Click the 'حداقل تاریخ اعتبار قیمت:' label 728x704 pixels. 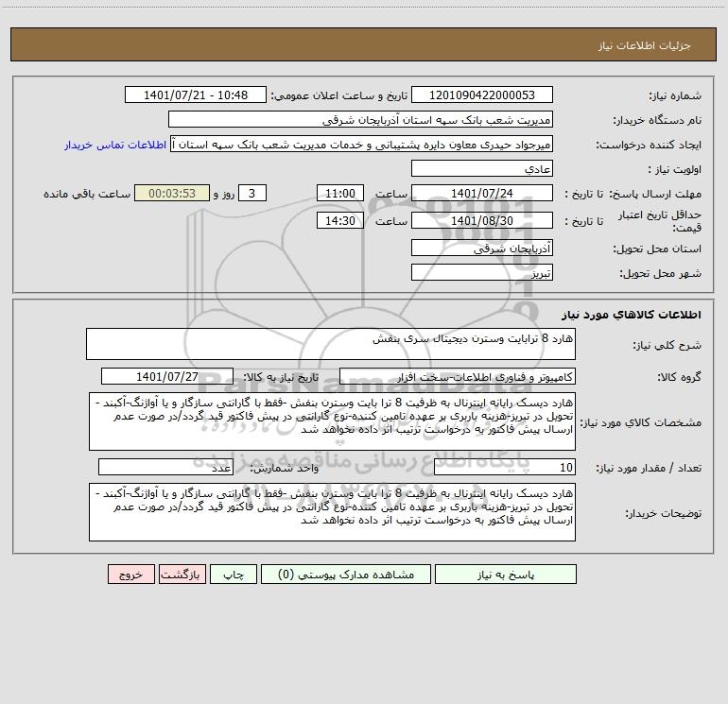click(x=659, y=221)
